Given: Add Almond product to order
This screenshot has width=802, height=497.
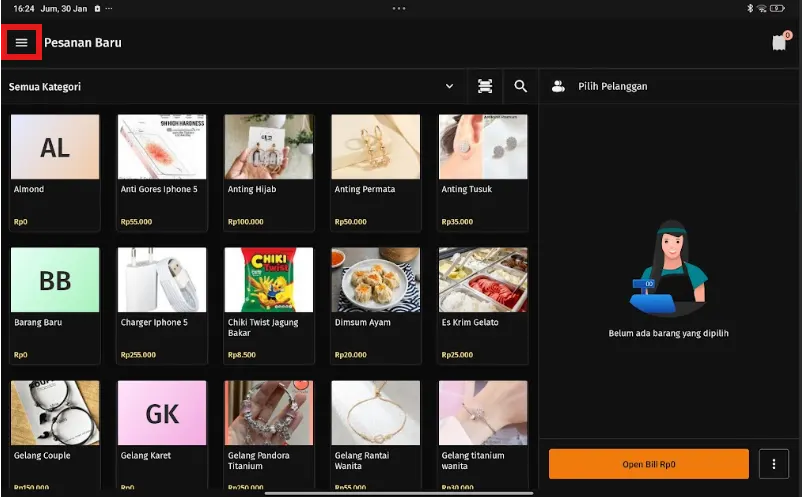Looking at the screenshot, I should pyautogui.click(x=55, y=170).
